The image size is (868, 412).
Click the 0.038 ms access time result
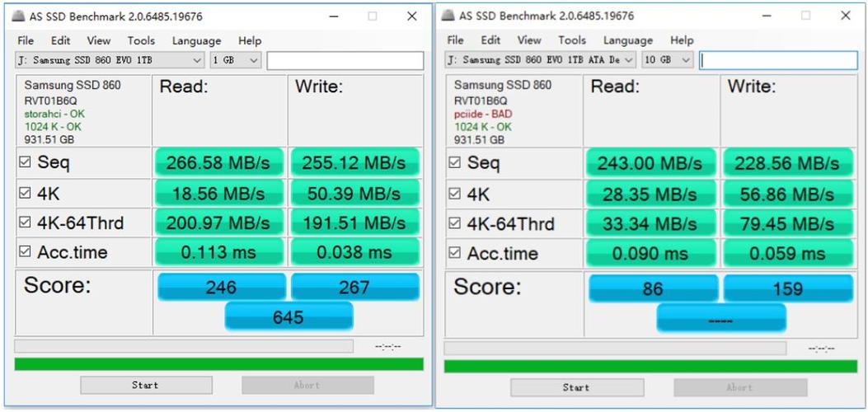coord(354,252)
